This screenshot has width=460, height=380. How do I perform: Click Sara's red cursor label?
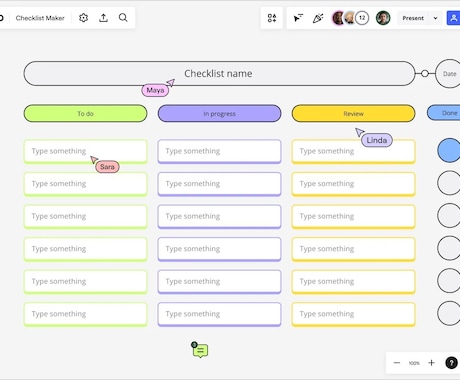click(x=107, y=167)
